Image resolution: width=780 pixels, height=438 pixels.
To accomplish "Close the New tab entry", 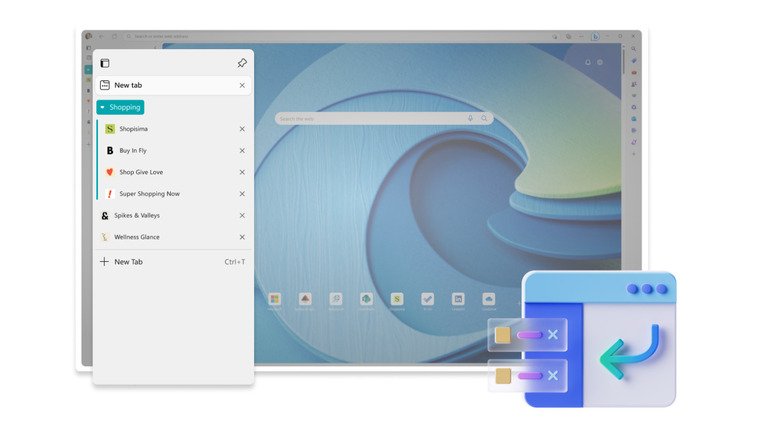I will (x=242, y=85).
